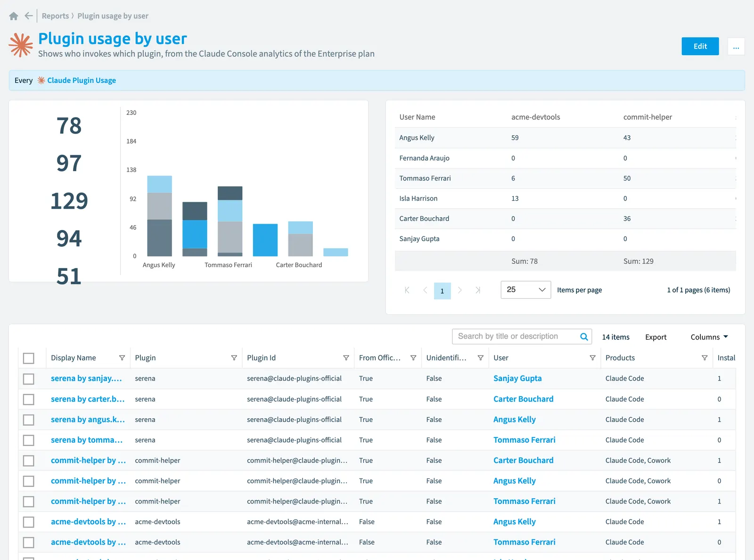The height and width of the screenshot is (560, 754).
Task: Open Sanjay Gupta user link
Action: (x=517, y=379)
